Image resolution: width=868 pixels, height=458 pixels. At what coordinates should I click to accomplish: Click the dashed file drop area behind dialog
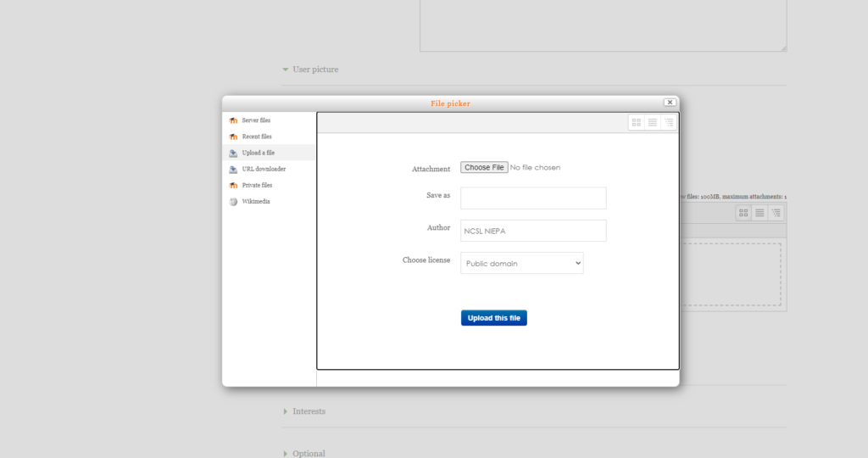[731, 275]
